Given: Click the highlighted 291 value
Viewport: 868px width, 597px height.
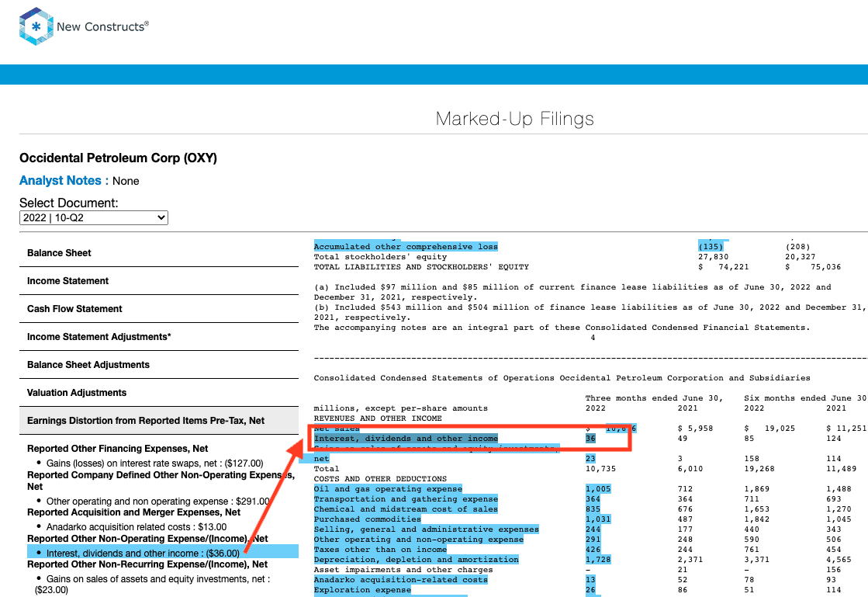Looking at the screenshot, I should (x=593, y=540).
